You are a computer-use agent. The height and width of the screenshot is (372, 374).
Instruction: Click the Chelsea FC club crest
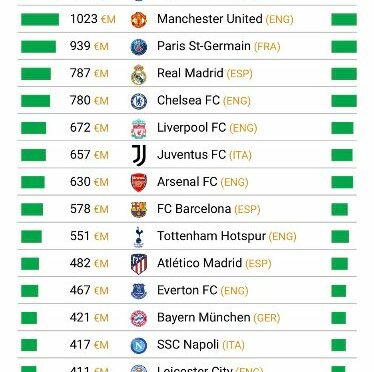139,101
